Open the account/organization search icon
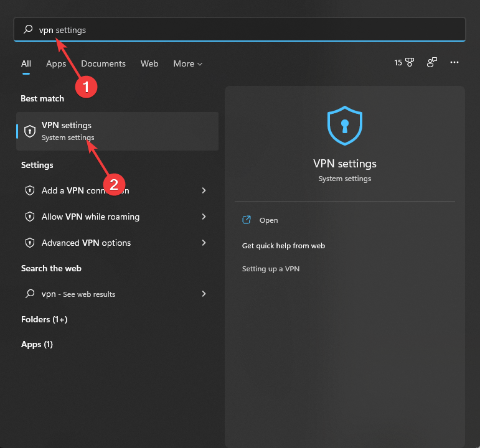This screenshot has width=480, height=448. point(431,63)
